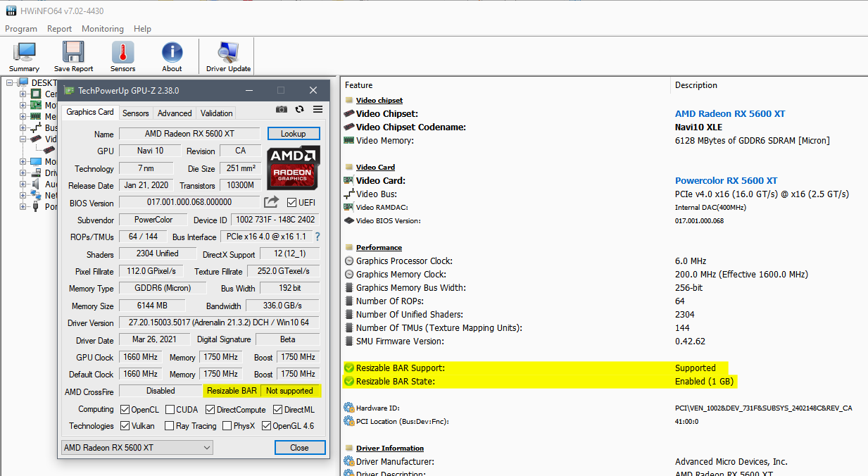Select the ports plug icon in tree
This screenshot has height=476, width=868.
coord(36,206)
